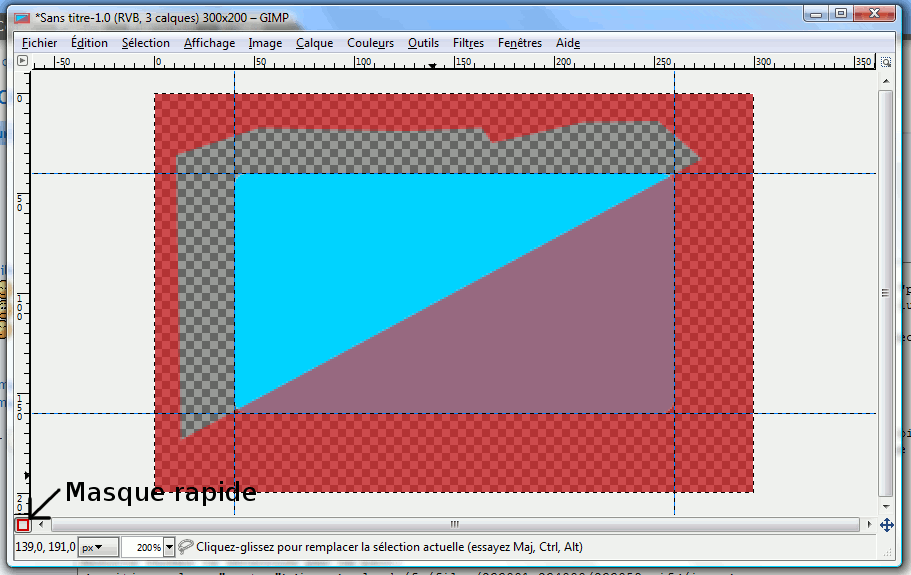Click the vertical scrollbar up arrow
911x575 pixels.
886,79
